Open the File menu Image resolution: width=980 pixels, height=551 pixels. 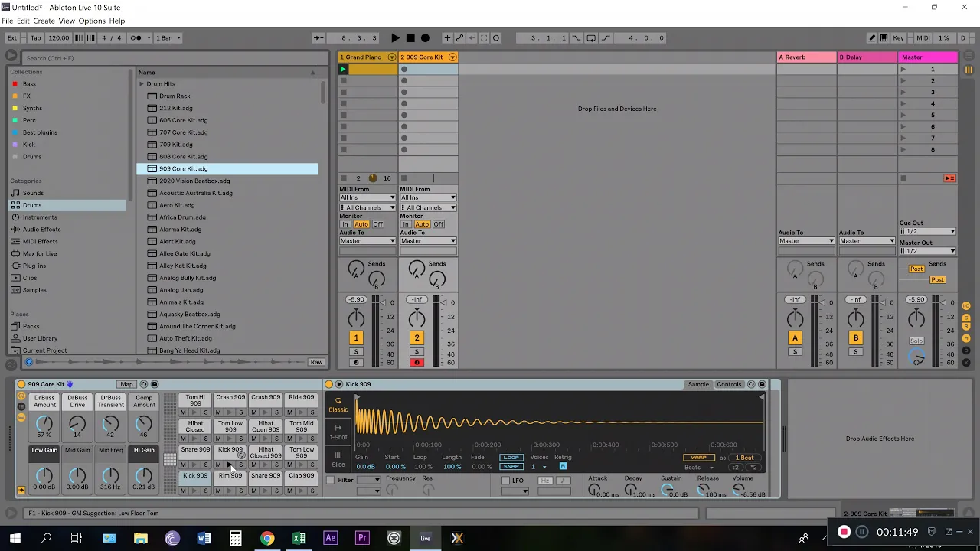pyautogui.click(x=7, y=21)
